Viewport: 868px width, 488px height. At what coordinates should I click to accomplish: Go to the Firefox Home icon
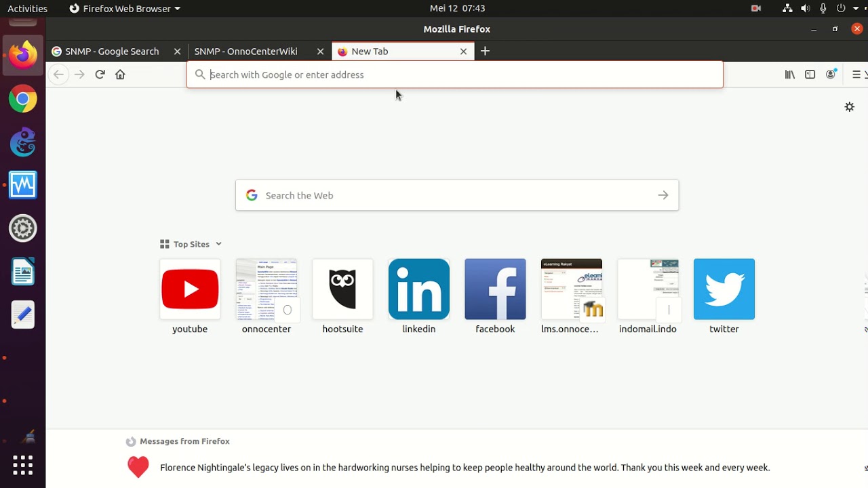(120, 75)
